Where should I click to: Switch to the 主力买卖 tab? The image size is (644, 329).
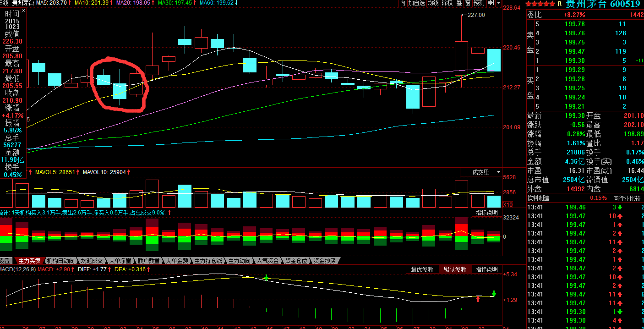coord(29,261)
